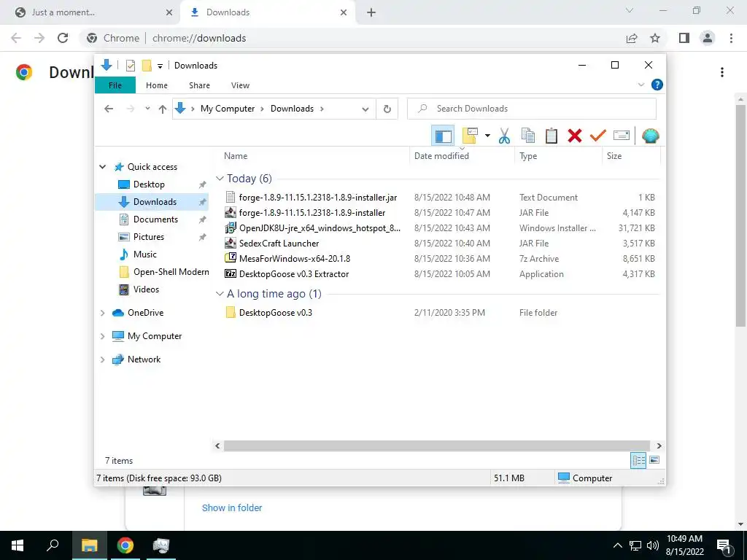
Task: Select Videos in navigation pane
Action: click(146, 289)
